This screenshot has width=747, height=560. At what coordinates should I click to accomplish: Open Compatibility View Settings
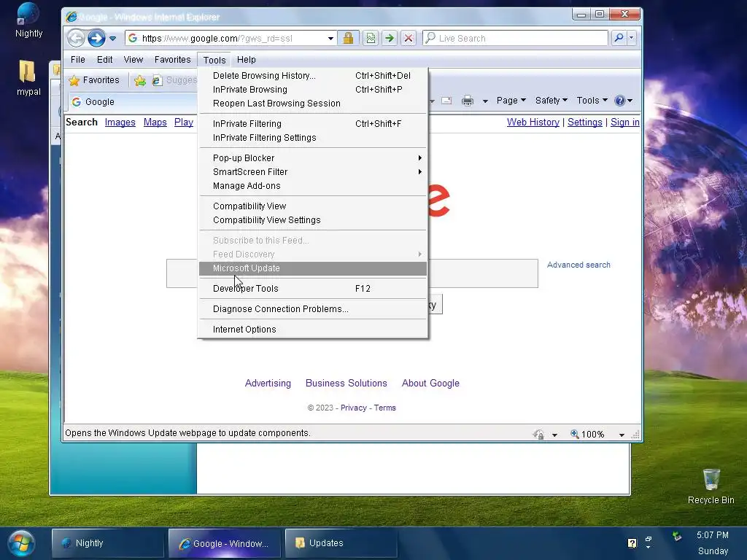pyautogui.click(x=312, y=219)
